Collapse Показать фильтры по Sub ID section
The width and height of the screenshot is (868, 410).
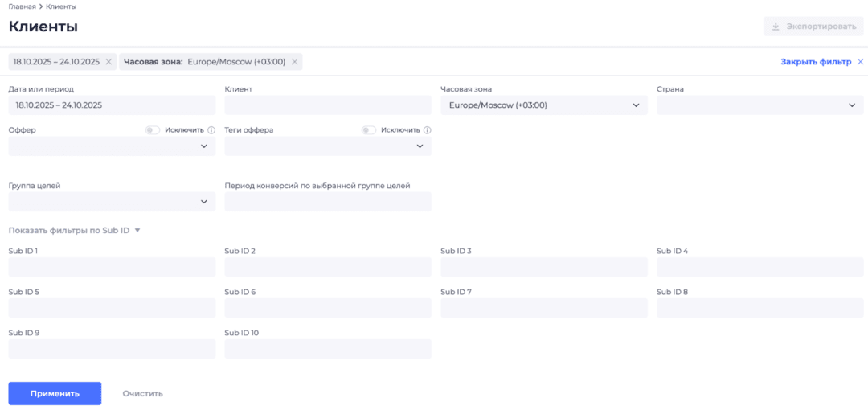(74, 231)
